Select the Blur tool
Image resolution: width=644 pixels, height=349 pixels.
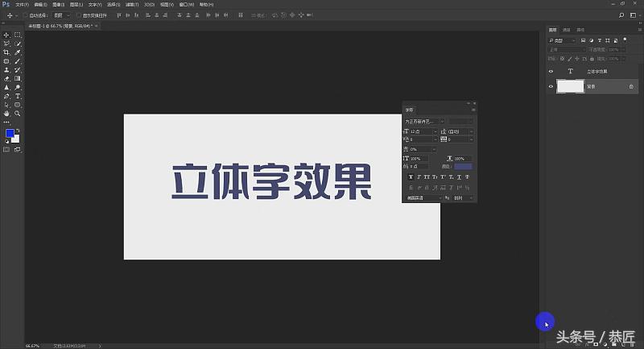coord(6,87)
